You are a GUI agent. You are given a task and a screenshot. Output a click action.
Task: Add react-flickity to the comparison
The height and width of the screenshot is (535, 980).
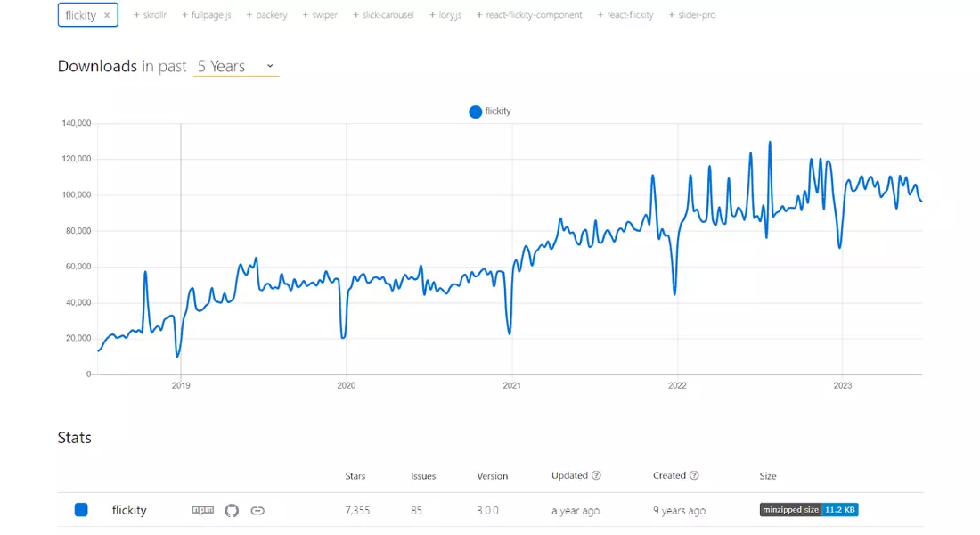click(x=625, y=15)
